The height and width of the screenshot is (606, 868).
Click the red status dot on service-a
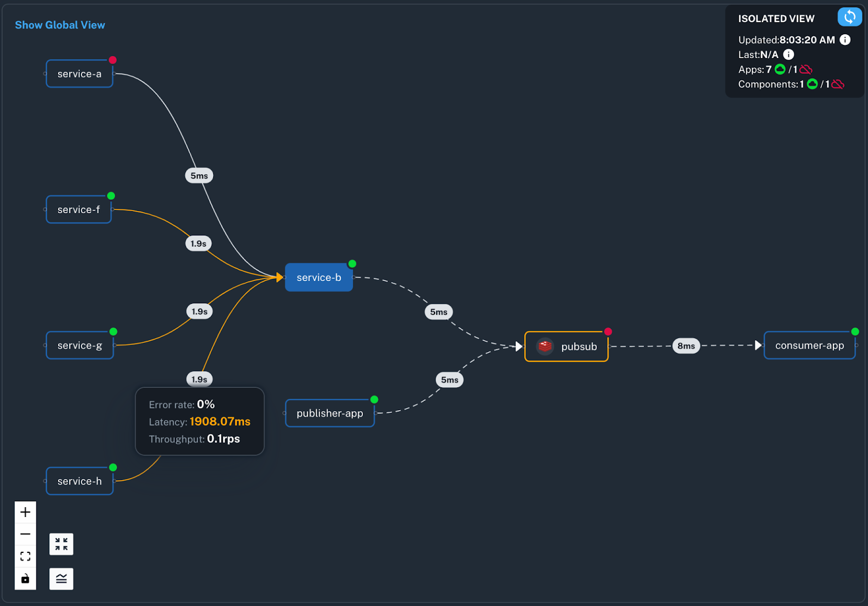coord(112,60)
